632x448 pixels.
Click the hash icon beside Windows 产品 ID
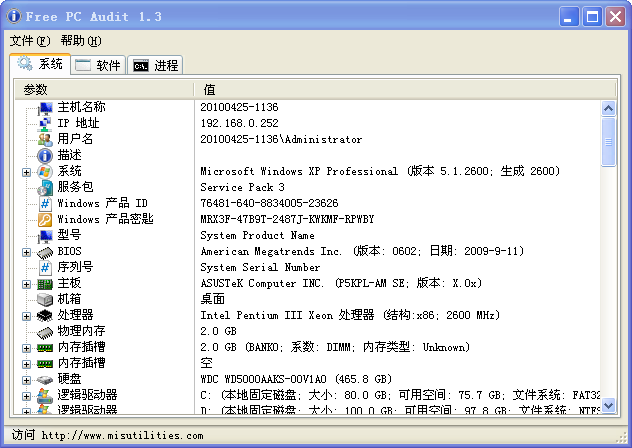click(x=45, y=203)
